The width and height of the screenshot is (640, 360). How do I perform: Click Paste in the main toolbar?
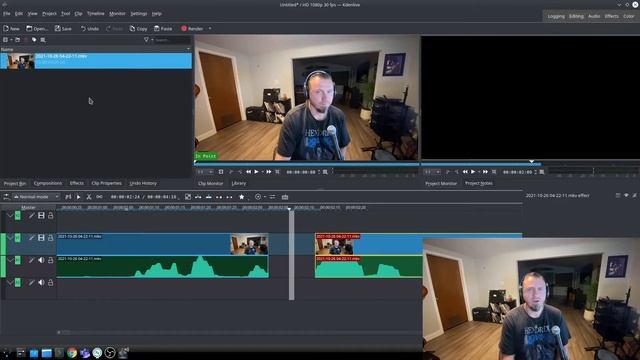[x=163, y=29]
